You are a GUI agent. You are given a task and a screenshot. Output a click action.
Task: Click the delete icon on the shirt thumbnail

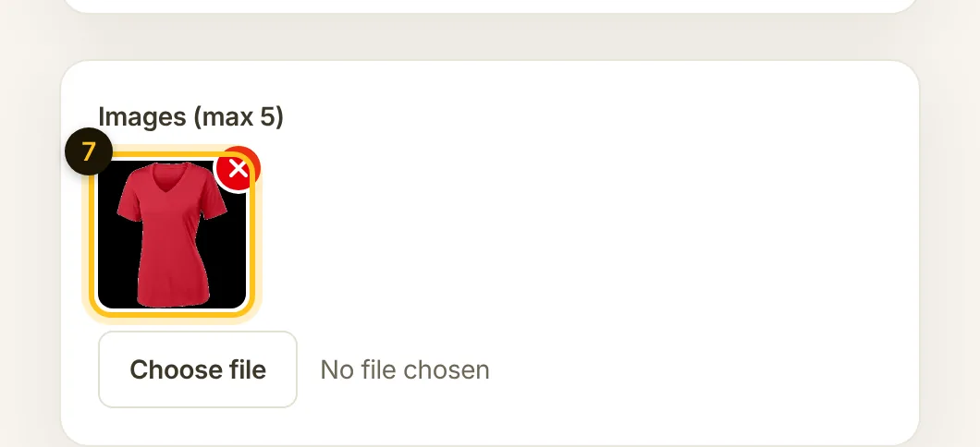(238, 169)
